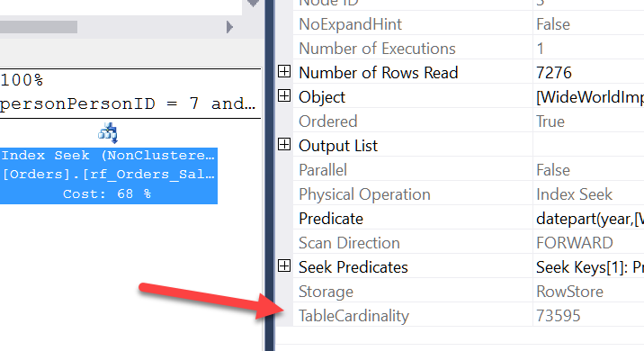Select the Index Seek NonClustered node
Viewport: 644px width, 351px height.
pyautogui.click(x=109, y=175)
